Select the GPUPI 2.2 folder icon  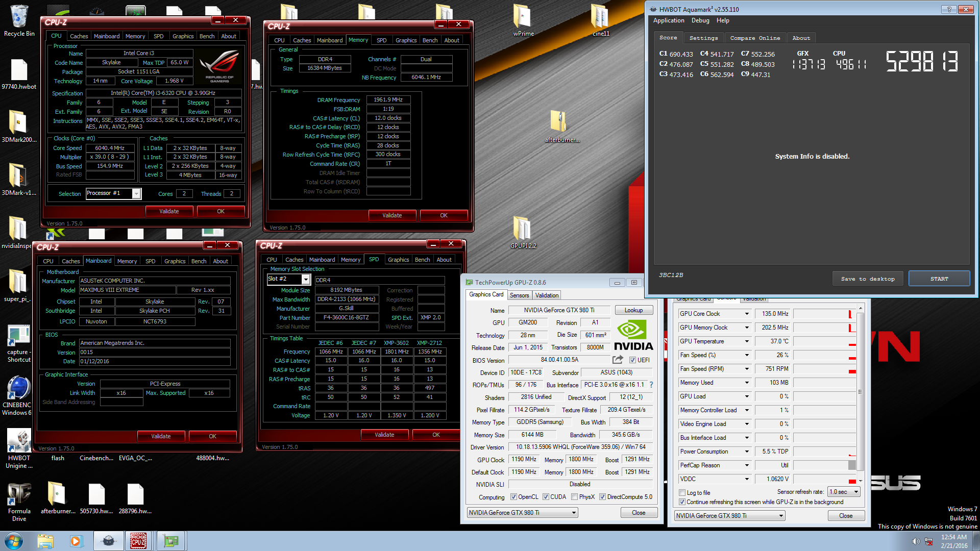click(x=523, y=232)
